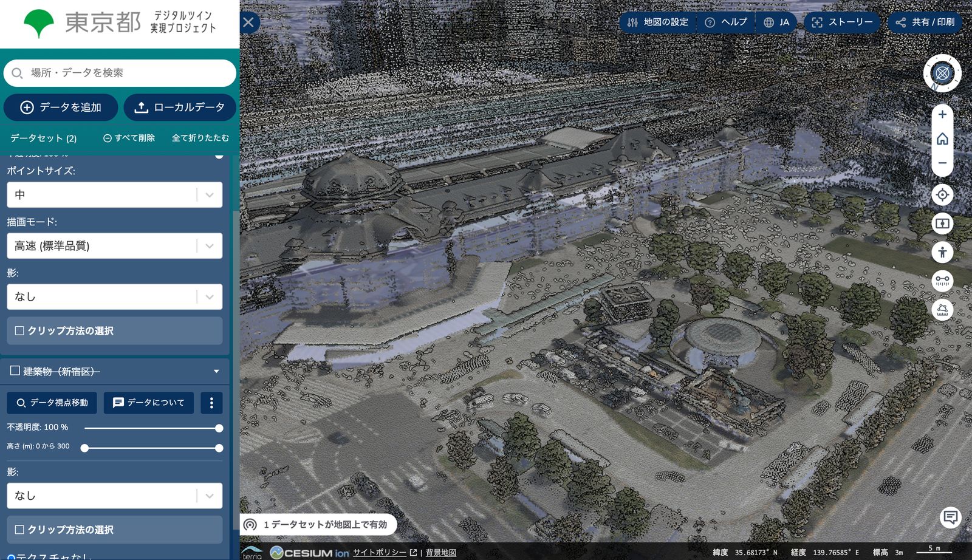Click the left handle of the 高さ slider
The width and height of the screenshot is (972, 560).
pos(85,448)
